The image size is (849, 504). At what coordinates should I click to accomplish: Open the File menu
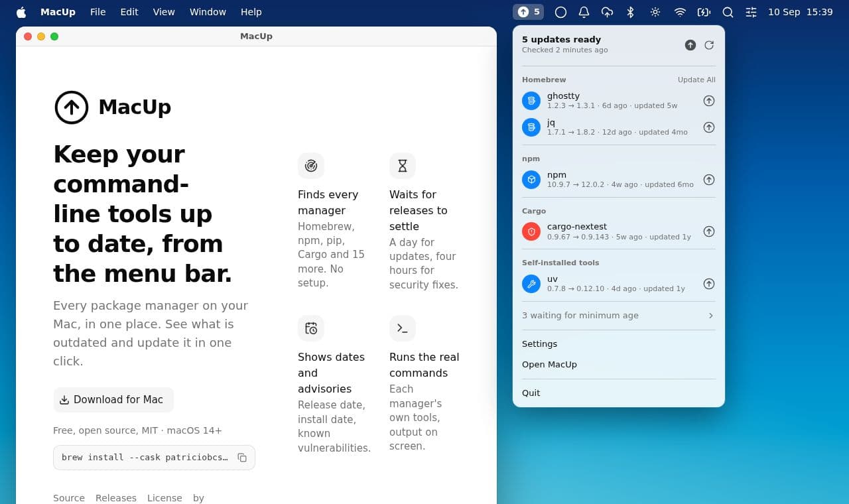pyautogui.click(x=98, y=12)
